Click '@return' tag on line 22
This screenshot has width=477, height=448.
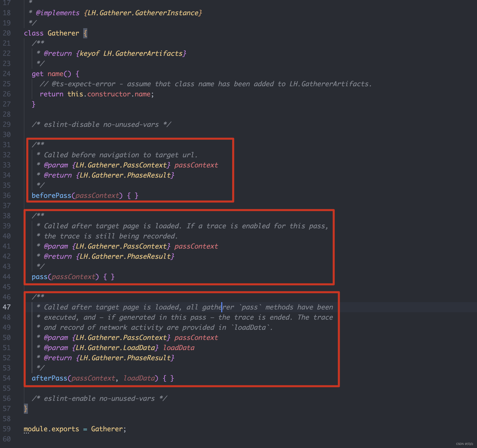click(x=58, y=54)
